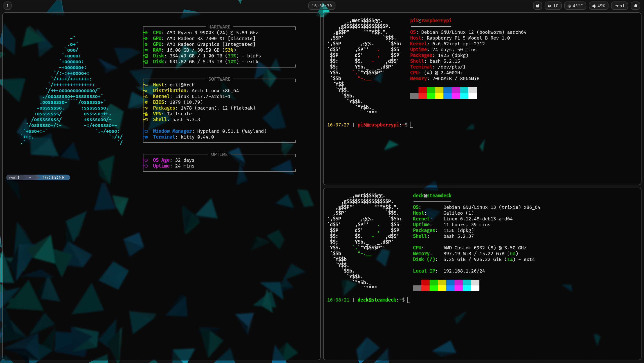Mute audio via the 45% volume module
The width and height of the screenshot is (644, 363).
click(598, 6)
